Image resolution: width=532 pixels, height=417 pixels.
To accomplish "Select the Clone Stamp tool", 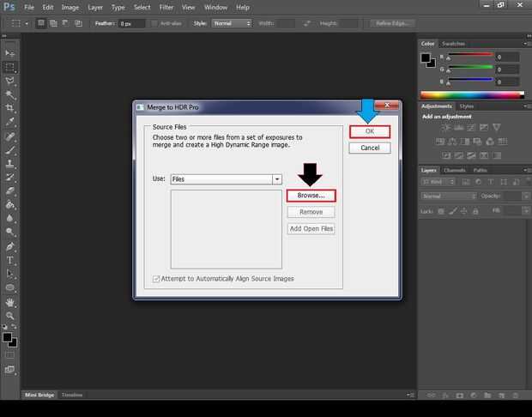I will point(9,164).
